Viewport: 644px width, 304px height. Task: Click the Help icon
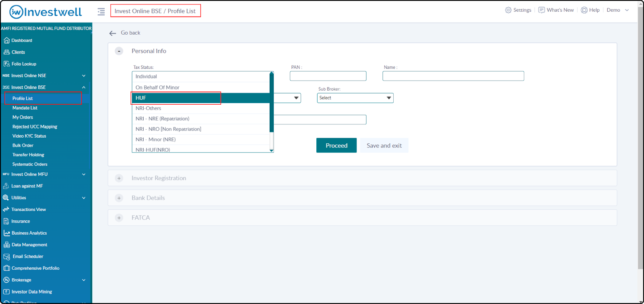pos(584,10)
